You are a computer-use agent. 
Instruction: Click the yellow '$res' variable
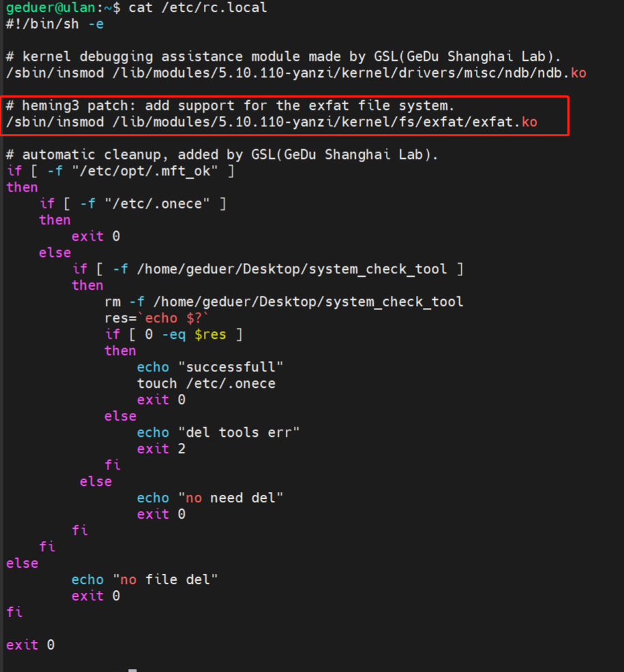210,334
